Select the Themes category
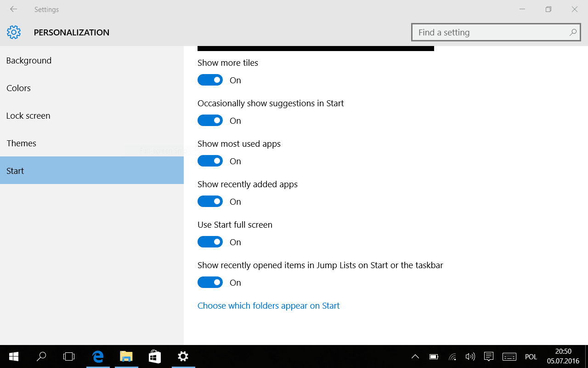This screenshot has height=368, width=588. click(x=92, y=143)
